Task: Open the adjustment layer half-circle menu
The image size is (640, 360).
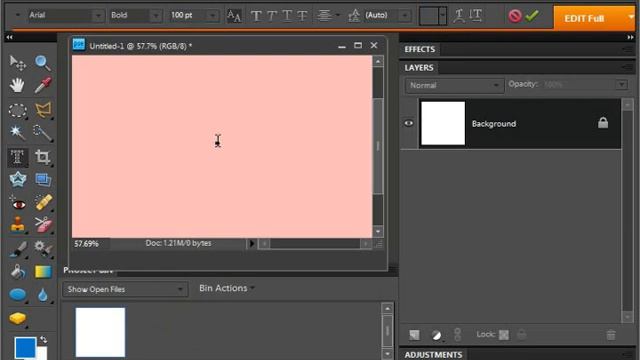Action: pos(436,336)
